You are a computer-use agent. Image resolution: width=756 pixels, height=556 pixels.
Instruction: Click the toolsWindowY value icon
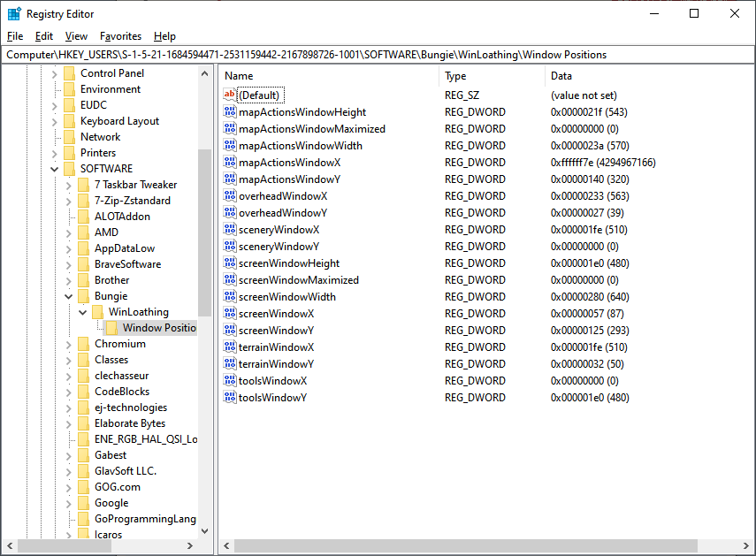click(x=230, y=398)
